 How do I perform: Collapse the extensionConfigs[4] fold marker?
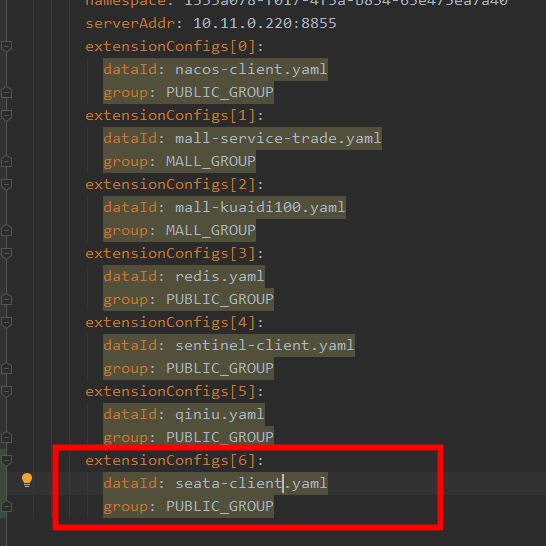[6, 322]
